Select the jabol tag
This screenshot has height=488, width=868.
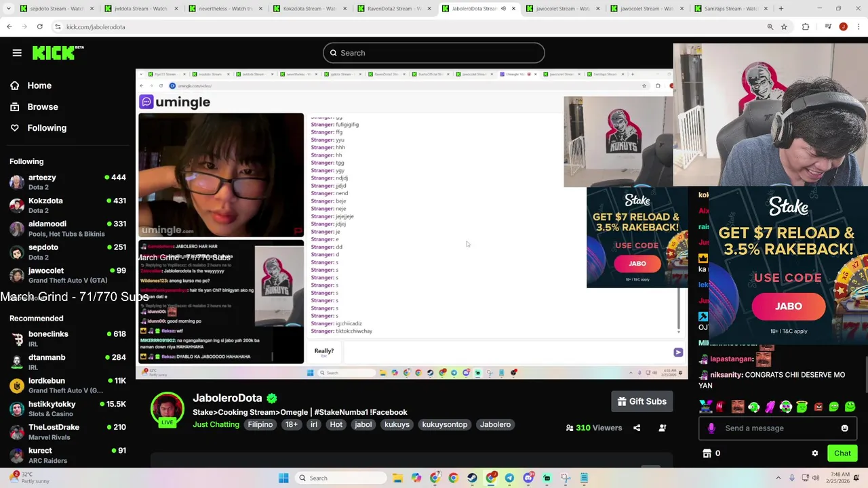363,424
